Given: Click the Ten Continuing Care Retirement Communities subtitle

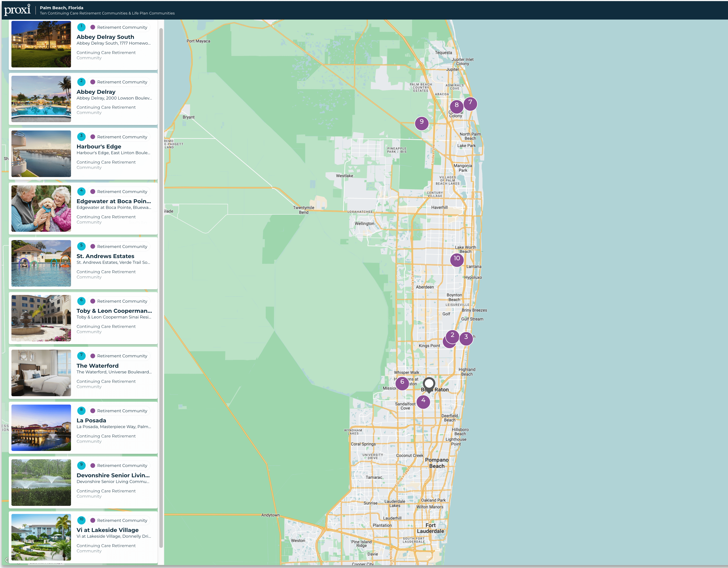Looking at the screenshot, I should pyautogui.click(x=107, y=13).
